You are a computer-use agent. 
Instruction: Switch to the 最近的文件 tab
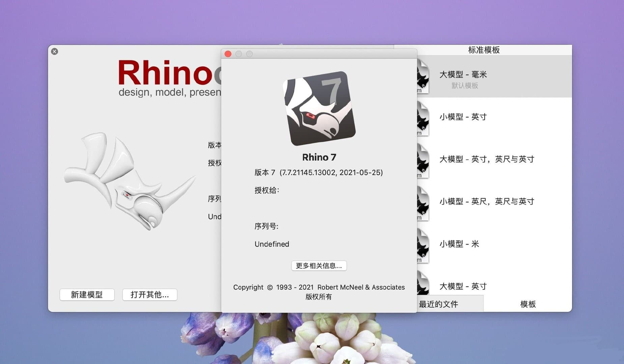450,304
